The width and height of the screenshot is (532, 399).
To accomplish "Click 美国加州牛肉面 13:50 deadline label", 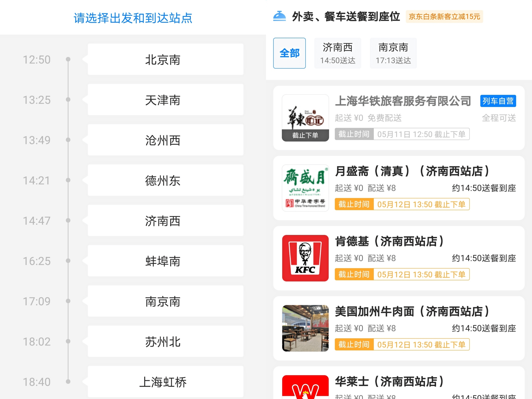I will [421, 345].
